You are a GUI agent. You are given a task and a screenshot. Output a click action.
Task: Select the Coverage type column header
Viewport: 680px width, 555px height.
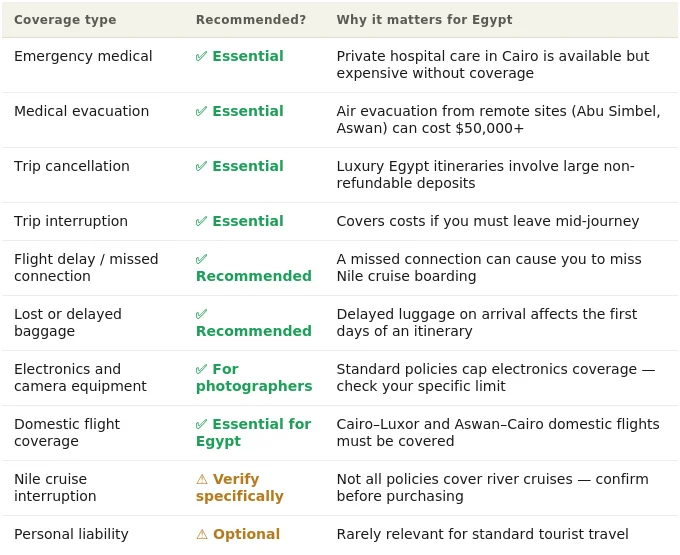[65, 20]
